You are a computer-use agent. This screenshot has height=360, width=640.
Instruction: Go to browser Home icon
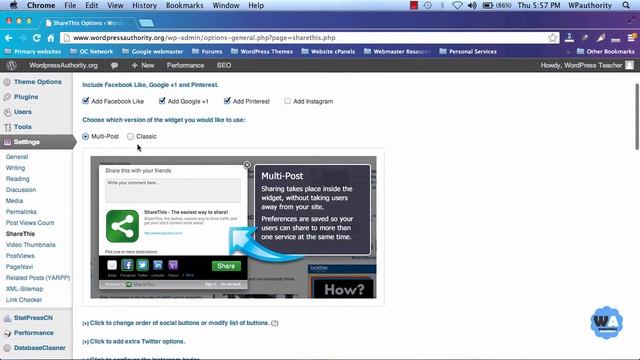pyautogui.click(x=51, y=38)
